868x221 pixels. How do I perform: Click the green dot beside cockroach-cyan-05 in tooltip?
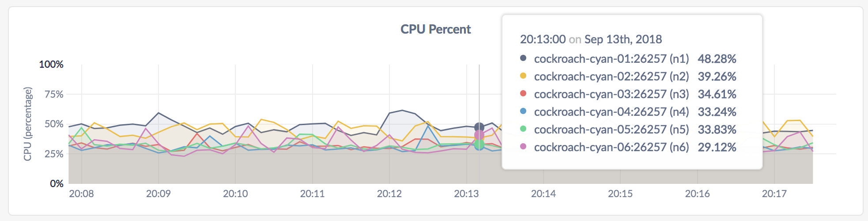click(523, 129)
